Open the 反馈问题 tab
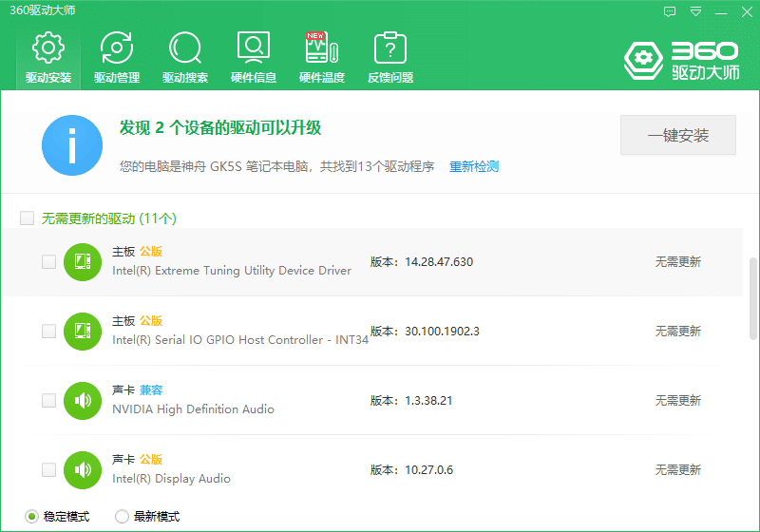The width and height of the screenshot is (760, 532). 390,58
